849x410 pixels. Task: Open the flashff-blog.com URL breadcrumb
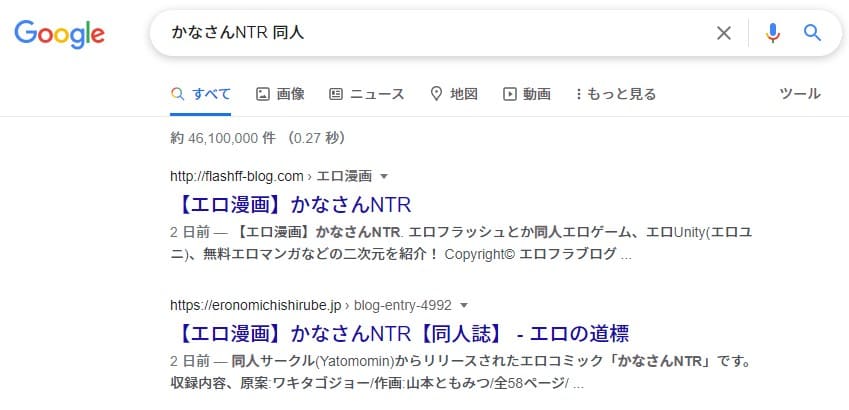coord(271,176)
